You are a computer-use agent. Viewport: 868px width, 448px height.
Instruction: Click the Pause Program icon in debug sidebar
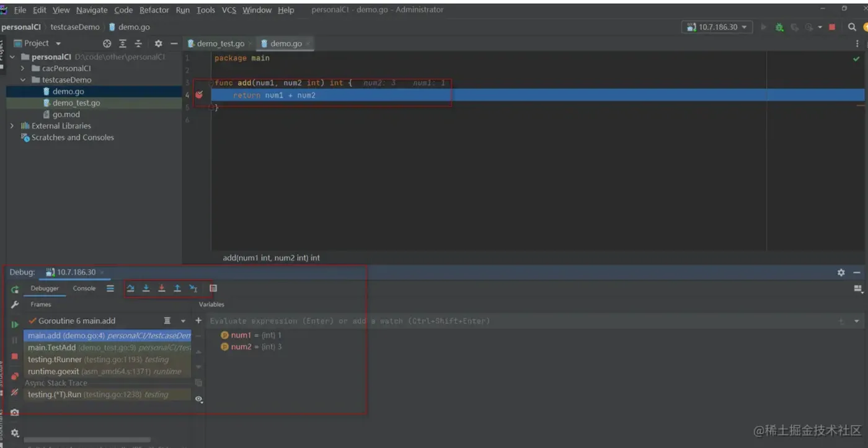(x=15, y=341)
